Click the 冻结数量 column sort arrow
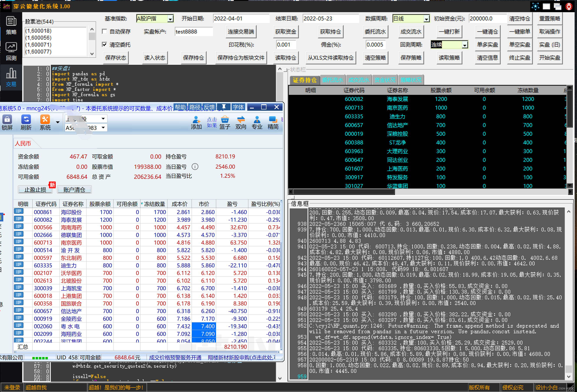 coord(142,204)
